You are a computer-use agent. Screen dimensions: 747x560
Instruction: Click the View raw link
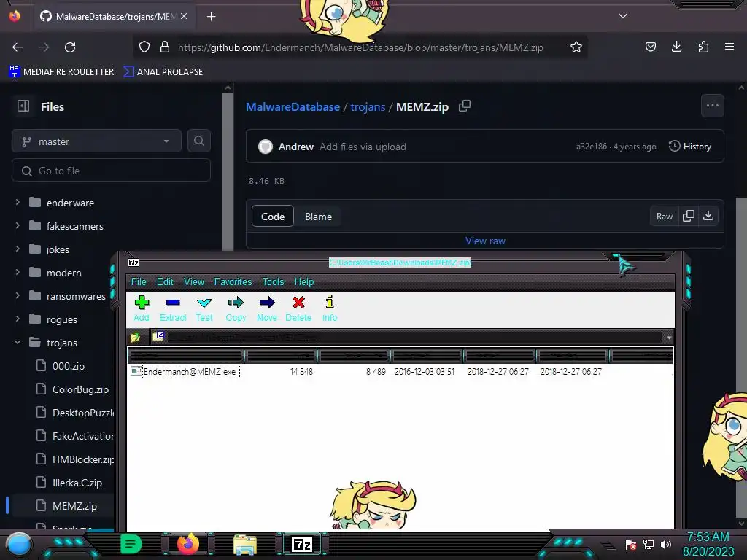[485, 241]
